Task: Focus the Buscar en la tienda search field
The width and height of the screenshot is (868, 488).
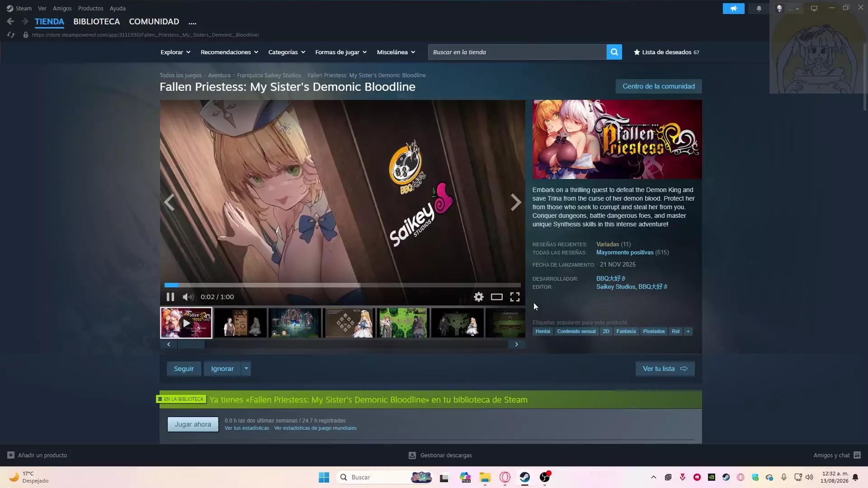Action: pos(517,52)
